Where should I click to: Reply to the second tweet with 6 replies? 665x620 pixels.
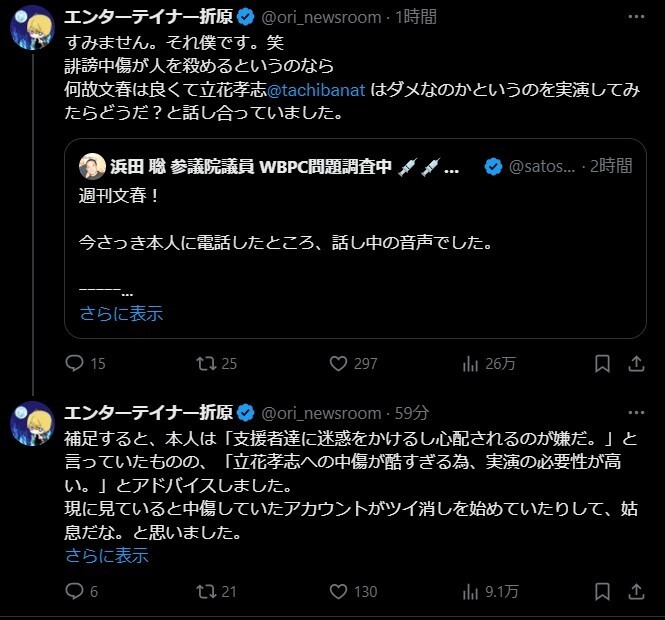pos(74,591)
